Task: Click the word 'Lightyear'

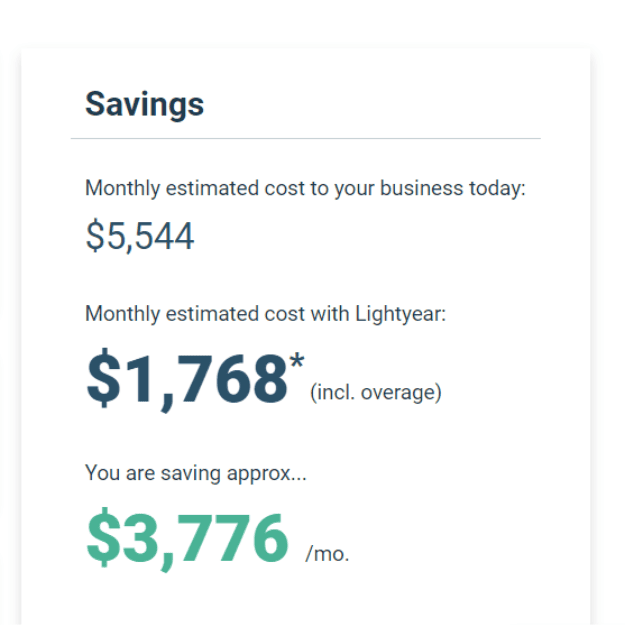Action: pos(400,314)
